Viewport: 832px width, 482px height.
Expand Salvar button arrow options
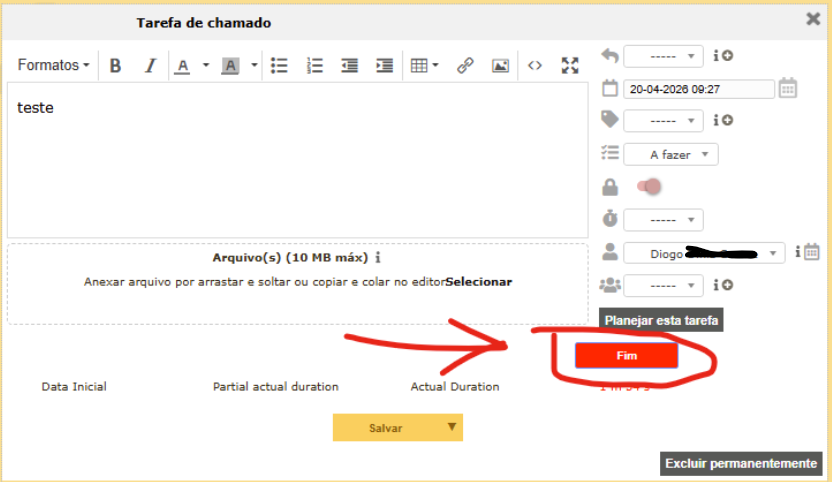452,427
